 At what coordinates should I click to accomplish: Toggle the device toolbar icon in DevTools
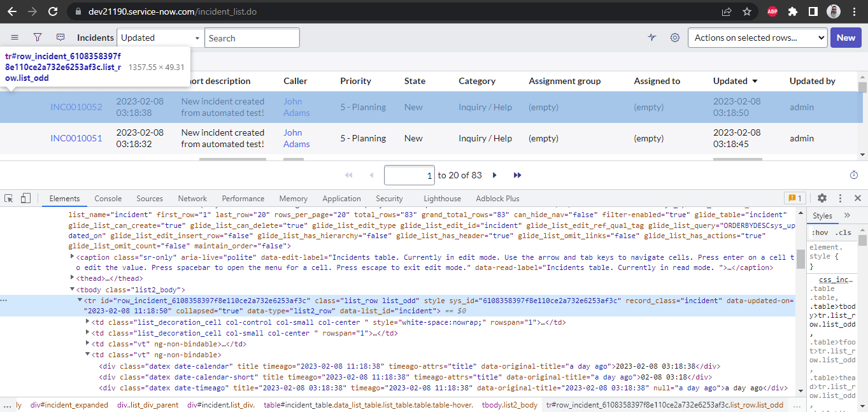point(25,198)
